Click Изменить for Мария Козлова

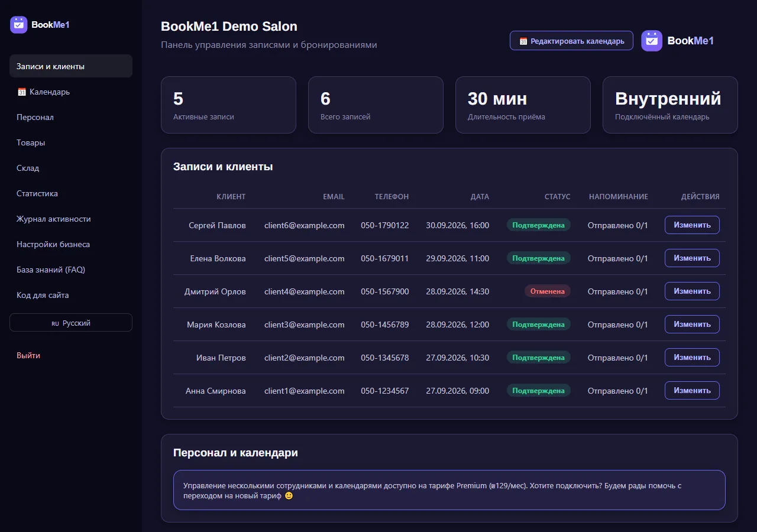click(692, 325)
